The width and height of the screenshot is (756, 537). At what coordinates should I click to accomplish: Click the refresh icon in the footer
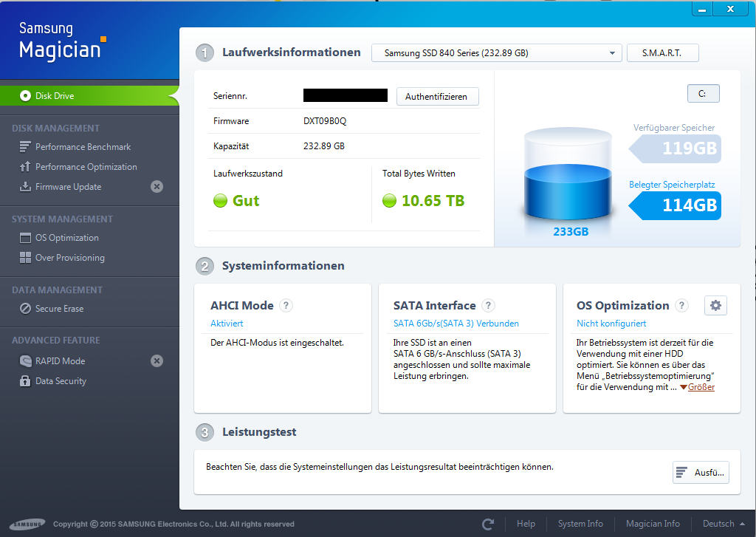click(x=488, y=524)
